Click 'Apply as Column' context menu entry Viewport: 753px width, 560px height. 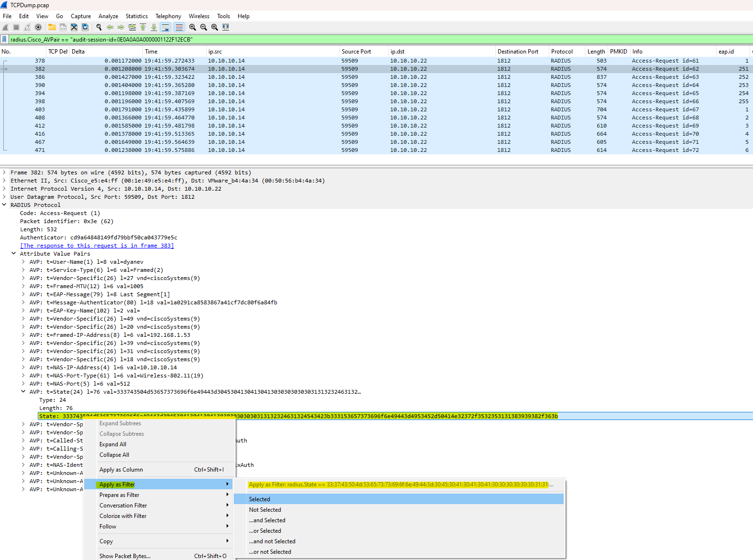pyautogui.click(x=121, y=470)
